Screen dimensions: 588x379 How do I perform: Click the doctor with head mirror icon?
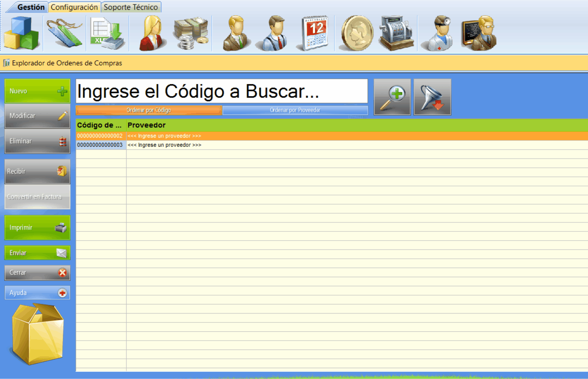pyautogui.click(x=438, y=33)
